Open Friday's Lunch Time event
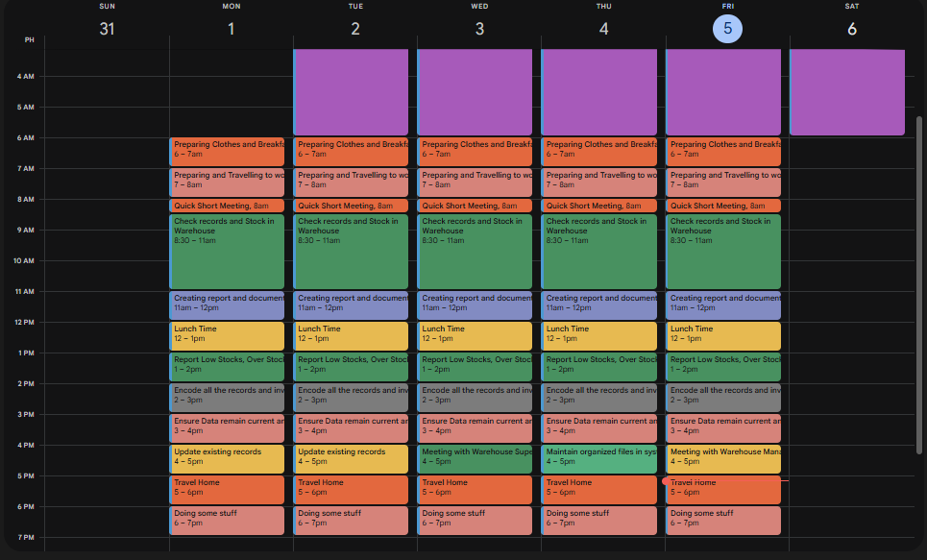 click(723, 336)
